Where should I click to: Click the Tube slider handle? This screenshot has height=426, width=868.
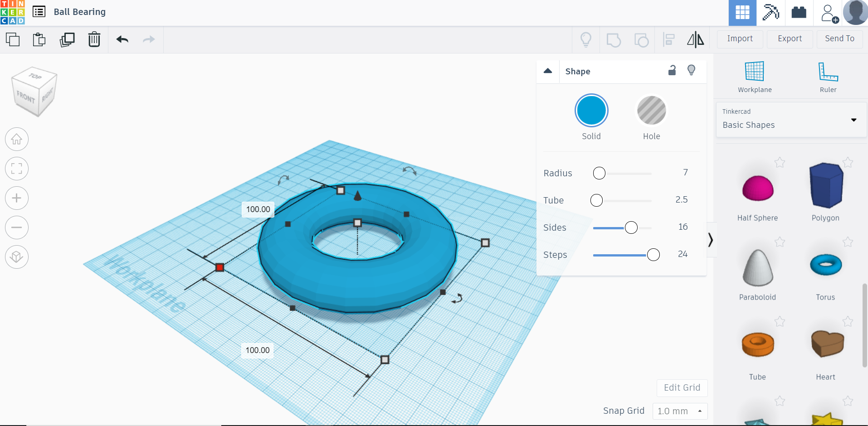[x=596, y=200]
